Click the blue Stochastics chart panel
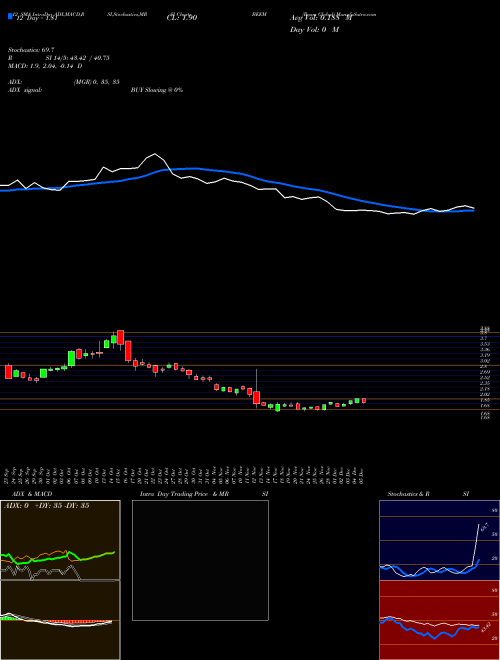This screenshot has height=660, width=500. [439, 540]
